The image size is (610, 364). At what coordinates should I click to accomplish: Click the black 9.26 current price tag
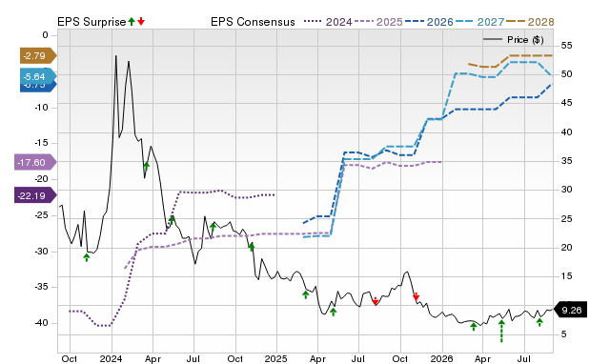point(570,310)
